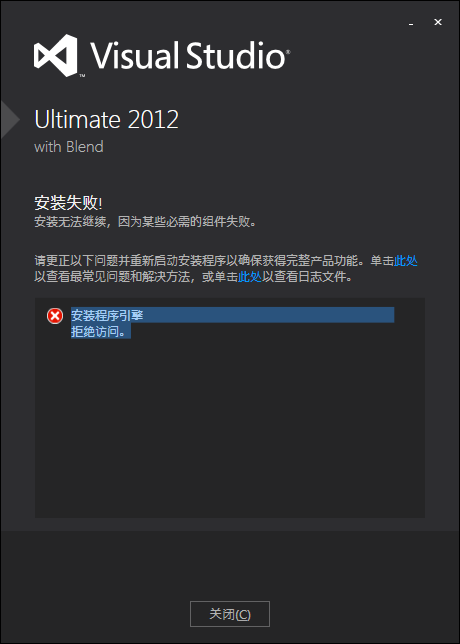This screenshot has height=644, width=460.
Task: Click the Visual Studio infinity logo icon
Action: click(x=55, y=55)
